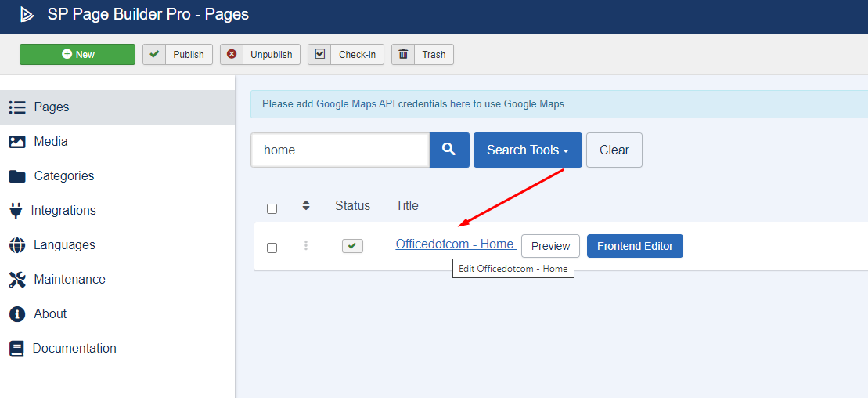Click the Categories folder icon
The image size is (868, 398).
coord(17,176)
